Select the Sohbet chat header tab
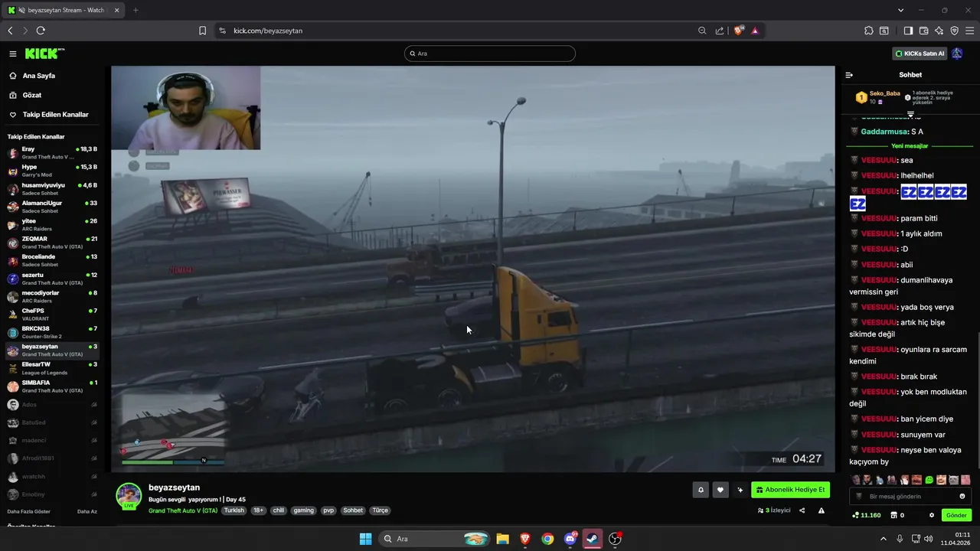The image size is (980, 551). (x=910, y=75)
